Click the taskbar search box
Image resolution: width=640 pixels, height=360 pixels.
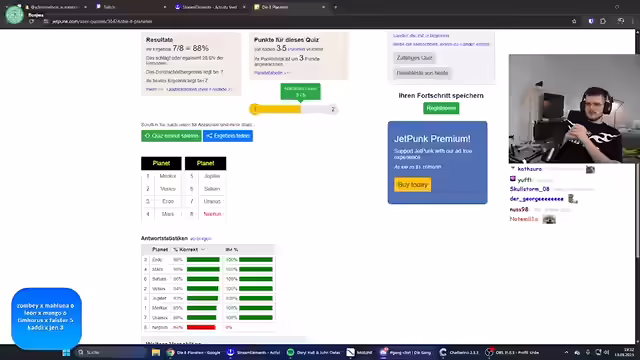(110, 352)
